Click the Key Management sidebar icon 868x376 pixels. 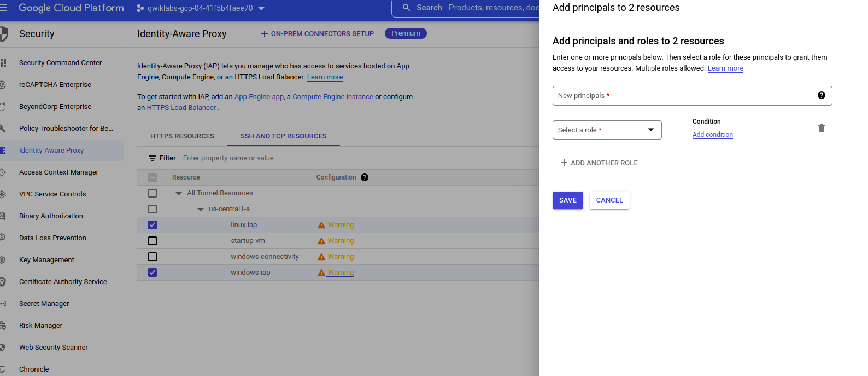(x=3, y=260)
